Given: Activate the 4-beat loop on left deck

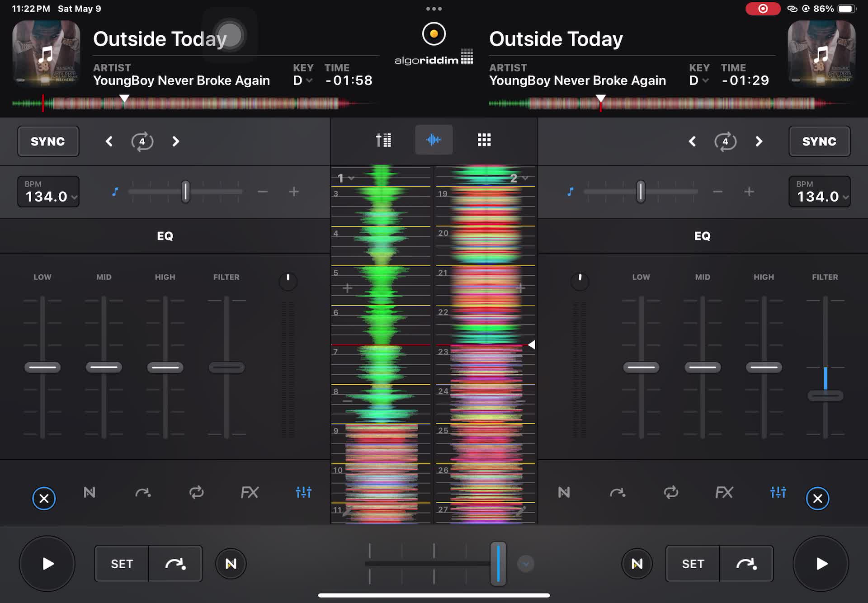Looking at the screenshot, I should click(x=142, y=141).
